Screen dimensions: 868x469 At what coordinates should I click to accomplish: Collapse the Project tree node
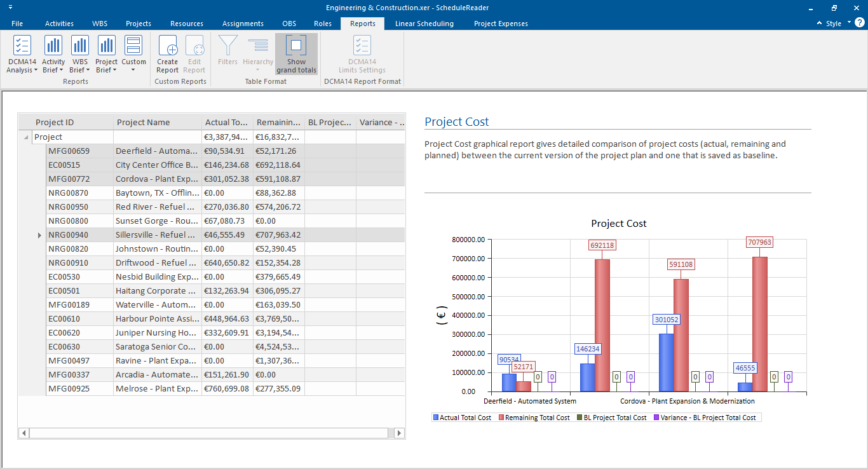pos(25,137)
